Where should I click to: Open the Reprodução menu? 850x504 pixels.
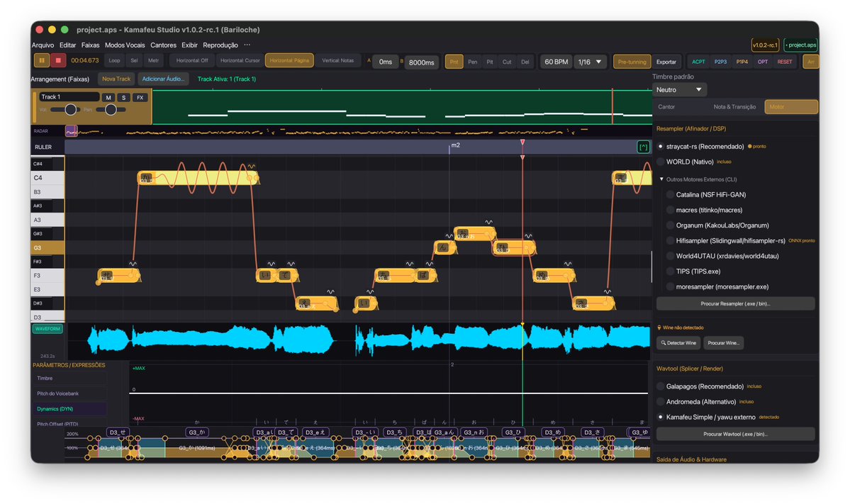point(220,45)
